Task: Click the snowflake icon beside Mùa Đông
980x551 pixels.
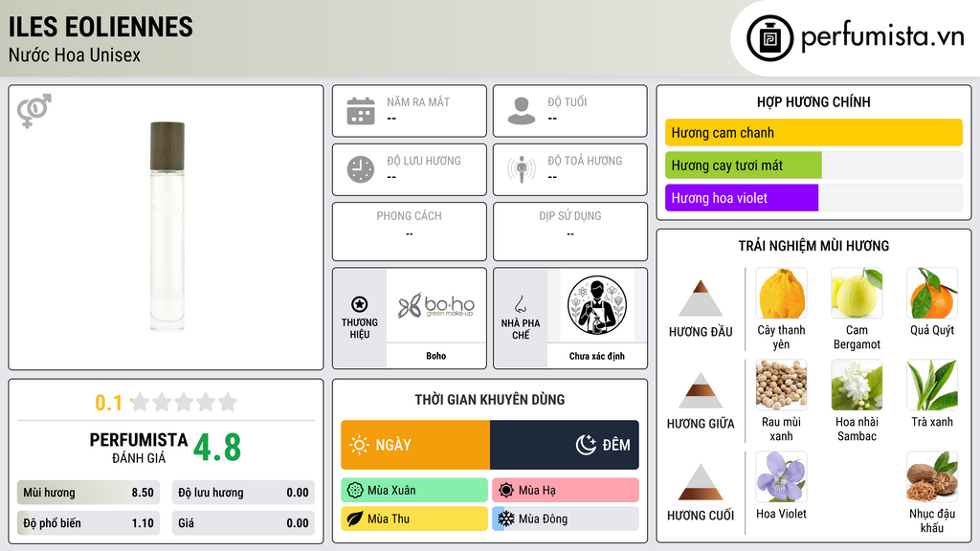Action: (x=506, y=518)
